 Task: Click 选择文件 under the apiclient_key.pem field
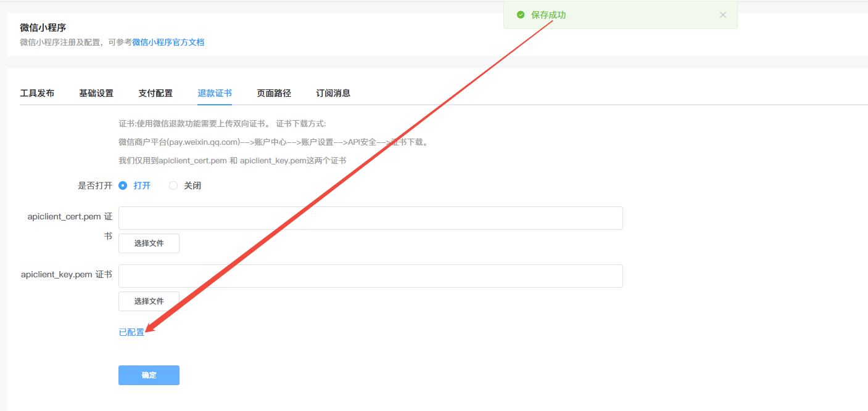click(149, 301)
